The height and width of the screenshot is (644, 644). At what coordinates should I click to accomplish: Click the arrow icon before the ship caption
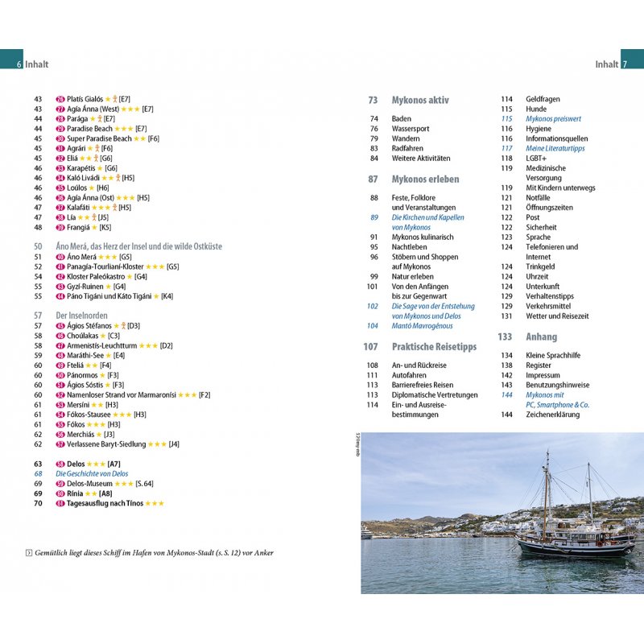coord(29,552)
